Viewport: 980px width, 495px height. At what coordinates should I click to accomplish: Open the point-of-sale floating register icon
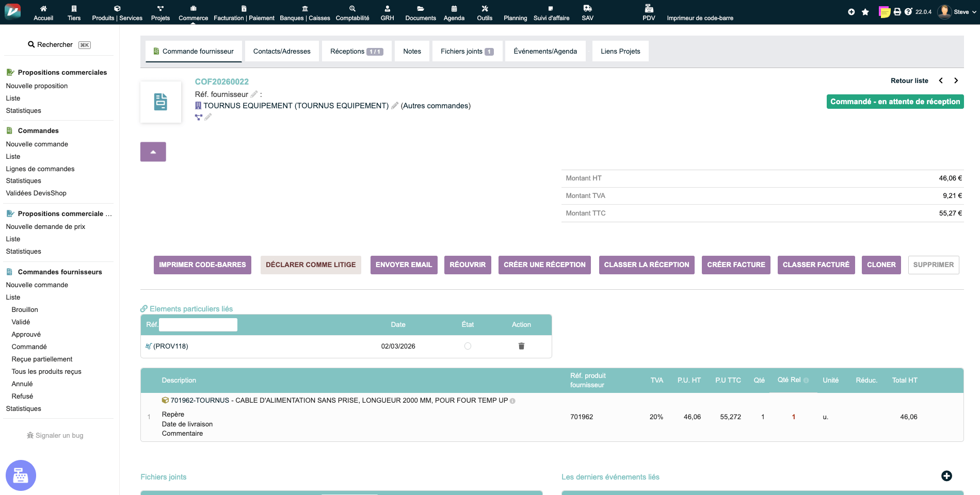click(21, 475)
